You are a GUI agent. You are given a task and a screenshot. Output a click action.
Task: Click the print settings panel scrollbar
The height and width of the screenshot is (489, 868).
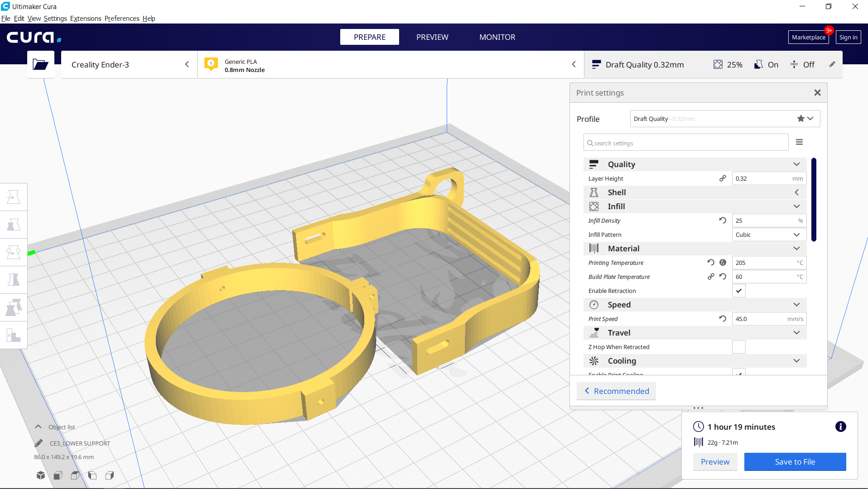pos(814,200)
